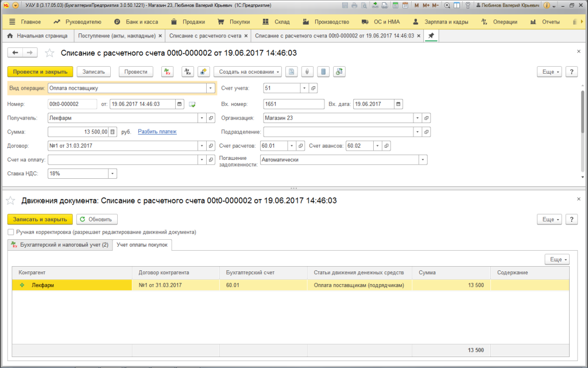Click the Провести button
588x368 pixels.
click(136, 72)
